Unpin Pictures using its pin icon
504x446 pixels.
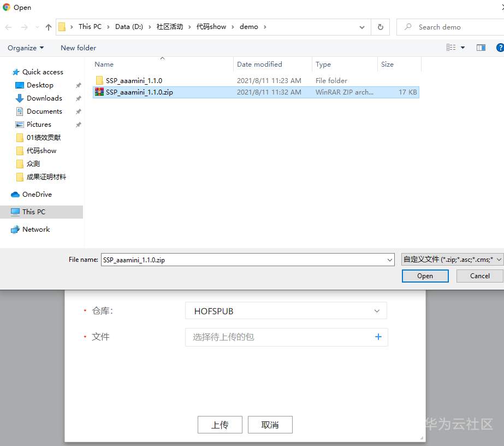point(78,125)
